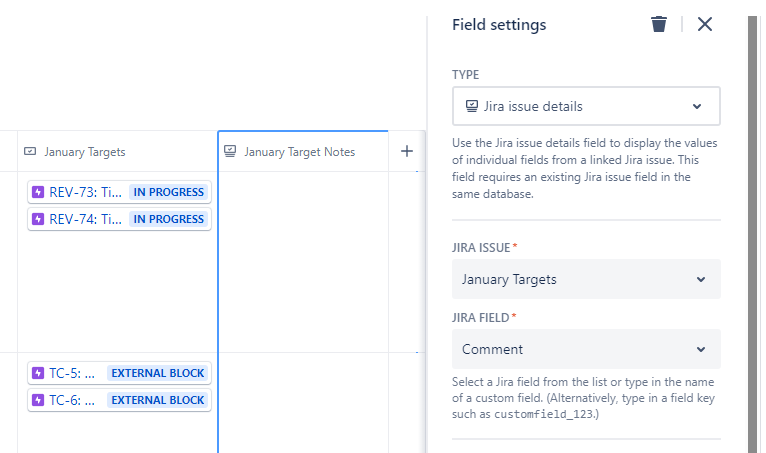The width and height of the screenshot is (766, 453).
Task: Click the January Targets column header icon
Action: pos(30,151)
